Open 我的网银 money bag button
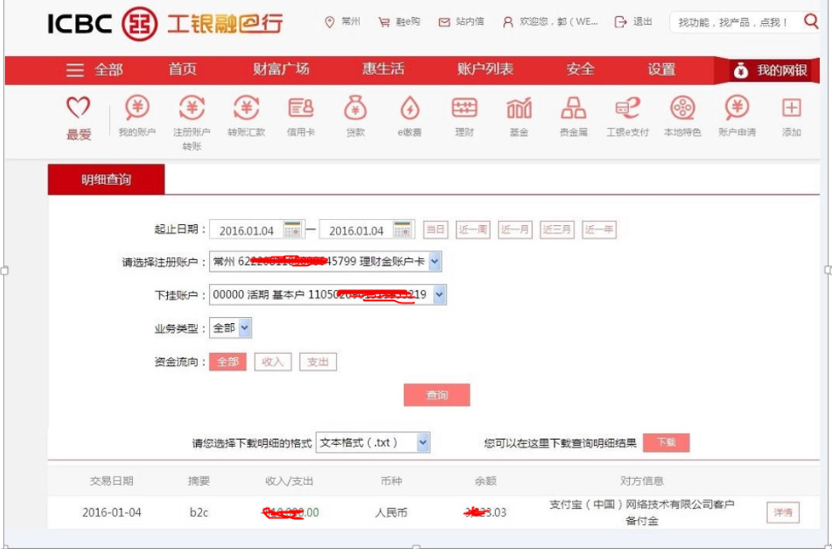Screen dimensions: 832x549 (770, 70)
